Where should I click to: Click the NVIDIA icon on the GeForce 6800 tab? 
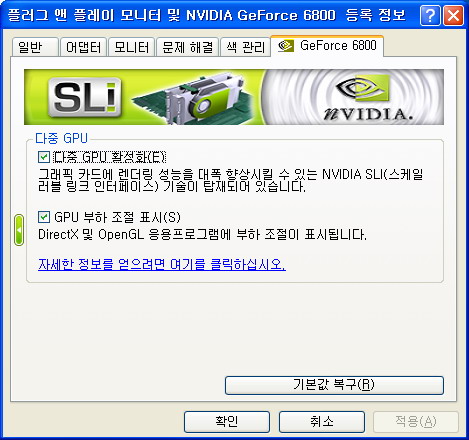tap(286, 46)
